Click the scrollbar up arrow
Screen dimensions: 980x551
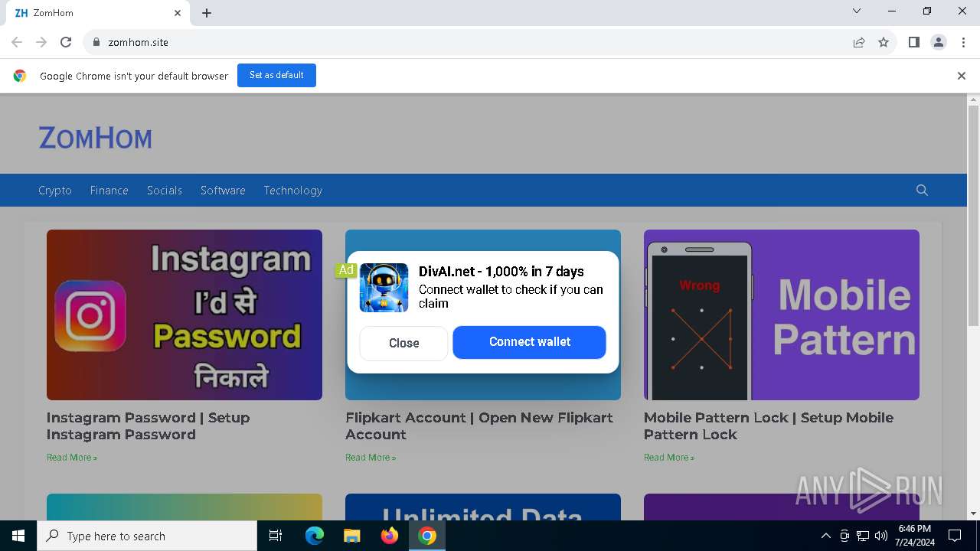(973, 99)
